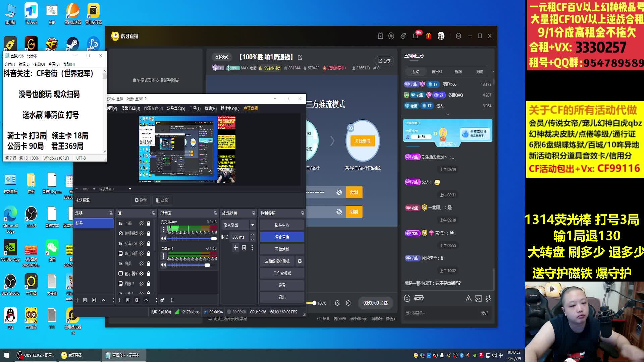The height and width of the screenshot is (362, 644).
Task: Switch to 贵宾34 tab in Huya
Action: pyautogui.click(x=437, y=72)
